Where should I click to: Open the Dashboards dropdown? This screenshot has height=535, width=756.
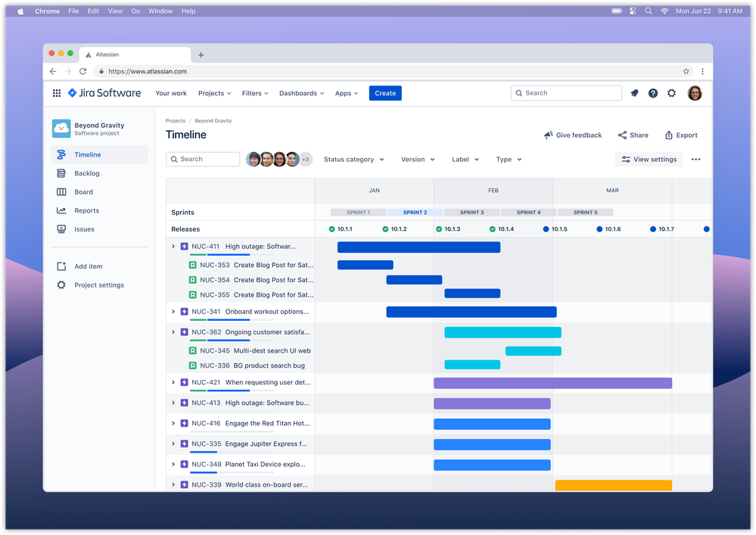(302, 93)
